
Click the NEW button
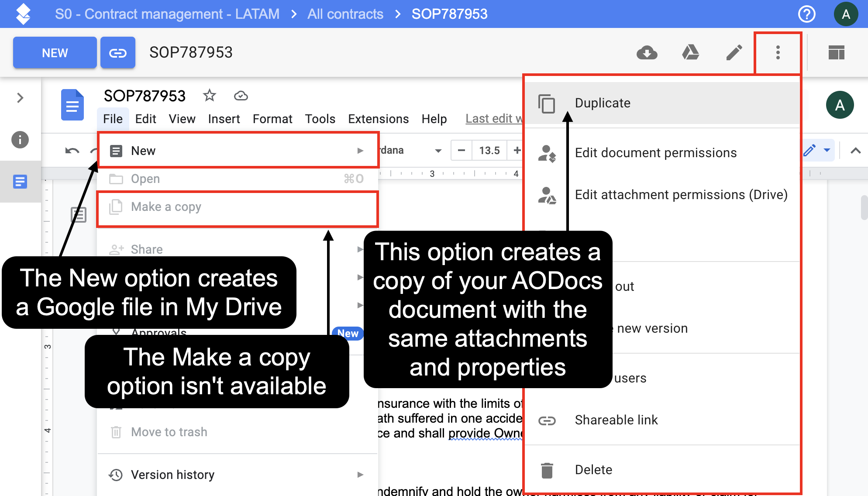coord(55,53)
